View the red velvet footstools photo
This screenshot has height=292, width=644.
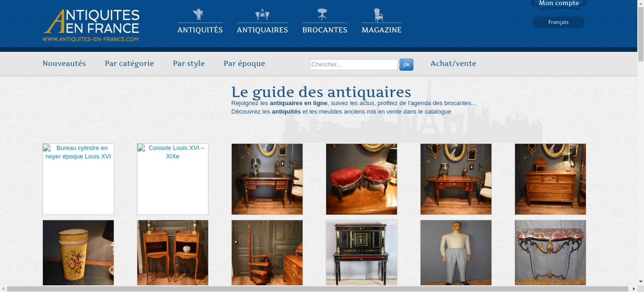pos(361,179)
